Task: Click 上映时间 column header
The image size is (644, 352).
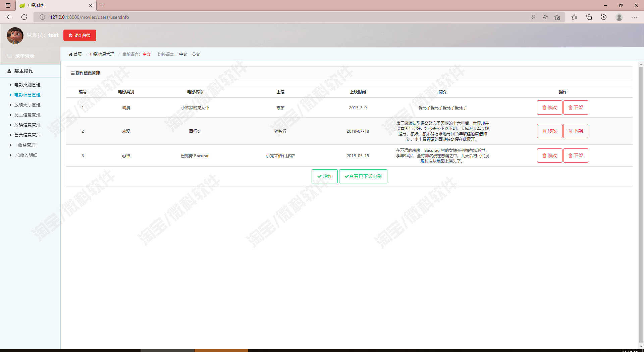Action: click(x=358, y=92)
